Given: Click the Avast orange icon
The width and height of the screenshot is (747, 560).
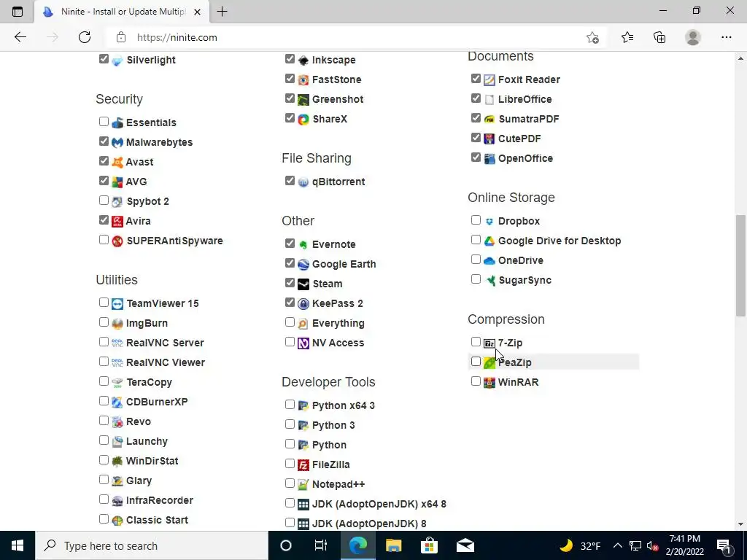Looking at the screenshot, I should pyautogui.click(x=117, y=162).
